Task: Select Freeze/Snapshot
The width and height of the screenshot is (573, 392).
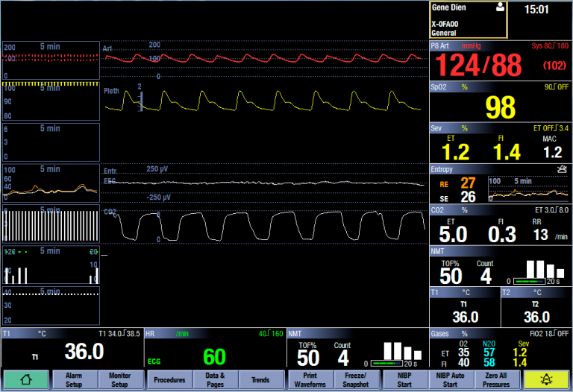Action: click(x=356, y=379)
